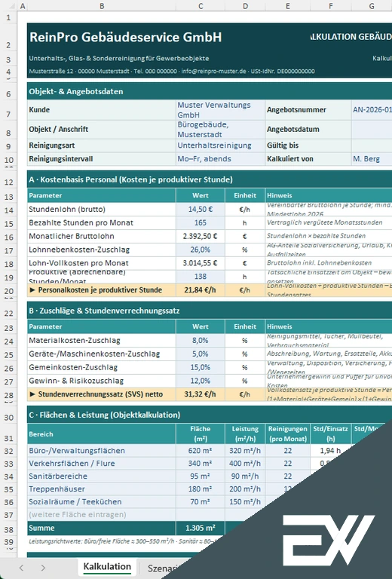
Task: Select the 1.305 m² Summe cell
Action: [x=201, y=528]
